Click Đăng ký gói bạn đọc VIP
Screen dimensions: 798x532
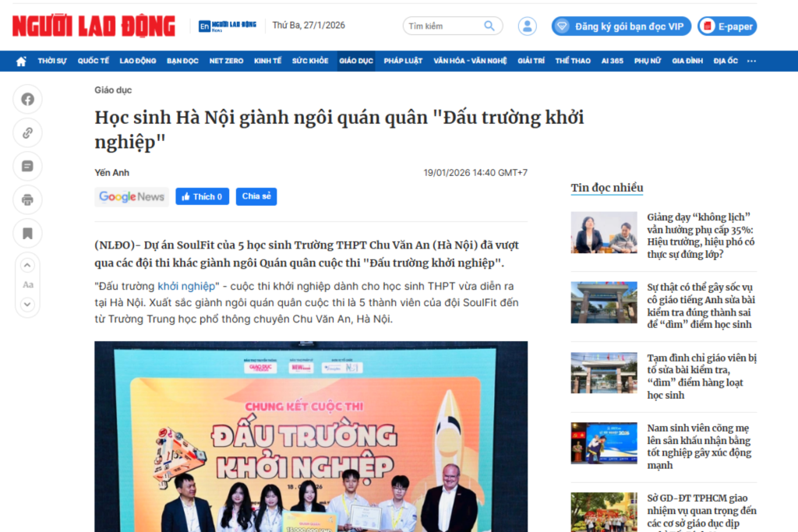(621, 26)
